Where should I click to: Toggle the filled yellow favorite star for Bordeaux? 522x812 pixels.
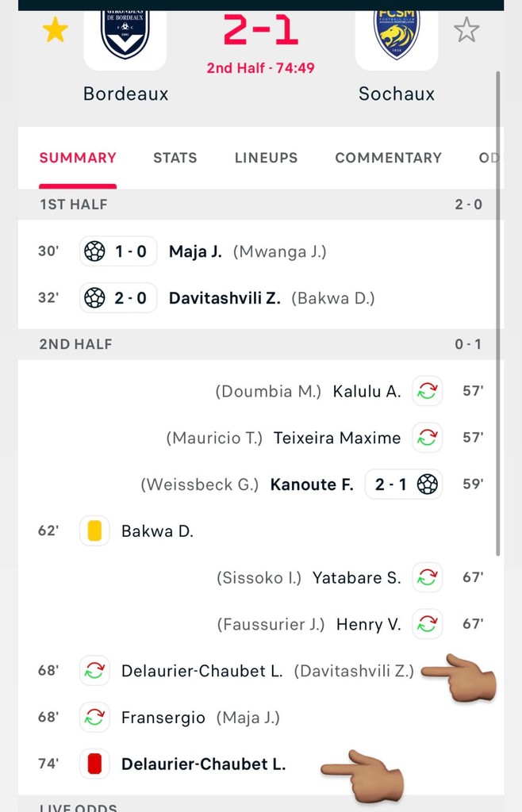tap(55, 30)
